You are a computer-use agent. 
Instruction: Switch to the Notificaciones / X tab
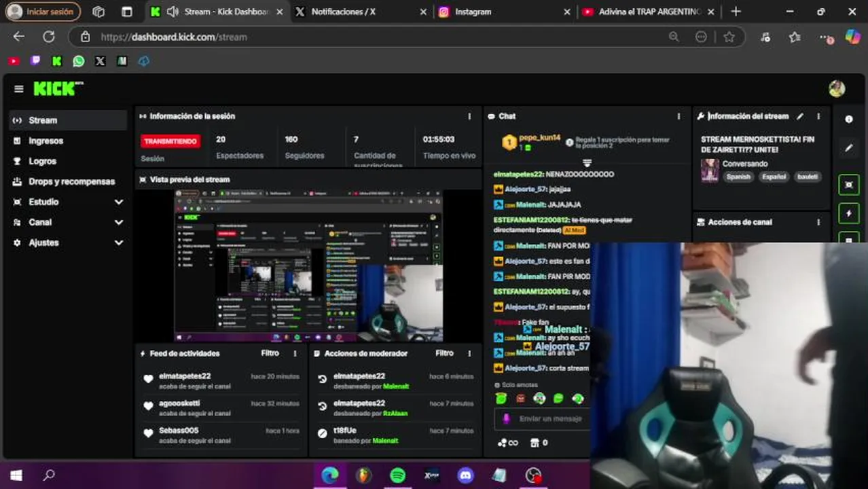(x=361, y=12)
